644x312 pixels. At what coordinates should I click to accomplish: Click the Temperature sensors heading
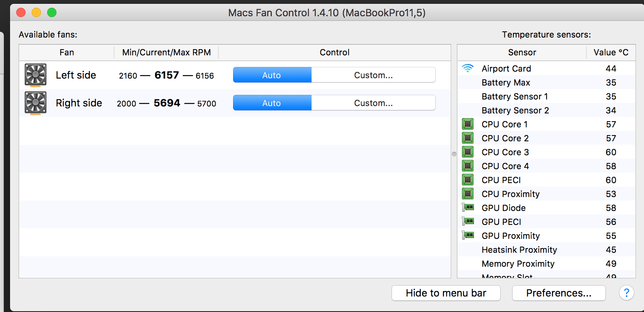pos(546,34)
